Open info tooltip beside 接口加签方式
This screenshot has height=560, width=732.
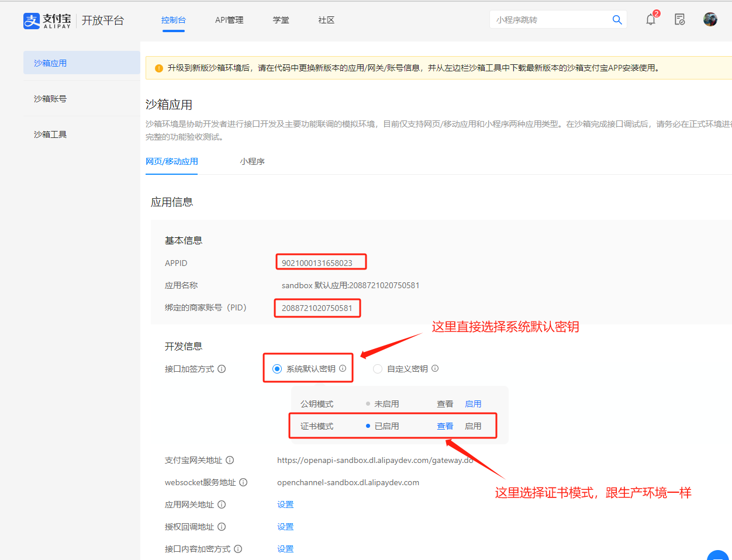(222, 369)
